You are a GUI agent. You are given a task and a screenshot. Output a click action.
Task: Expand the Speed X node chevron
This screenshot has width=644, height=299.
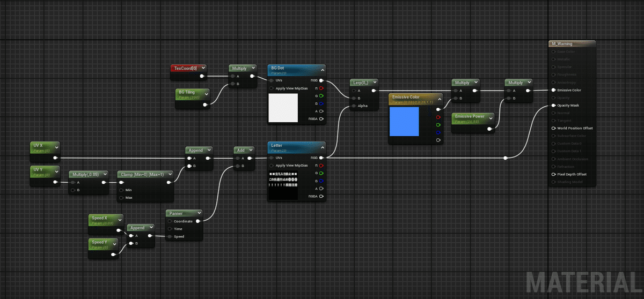coord(119,219)
